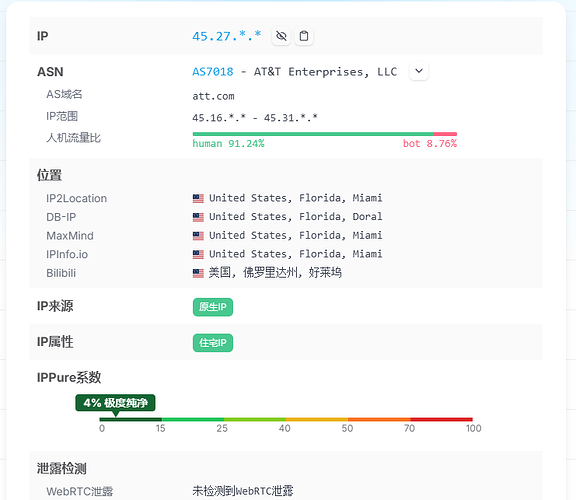Expand ASN details using the chevron button

419,71
